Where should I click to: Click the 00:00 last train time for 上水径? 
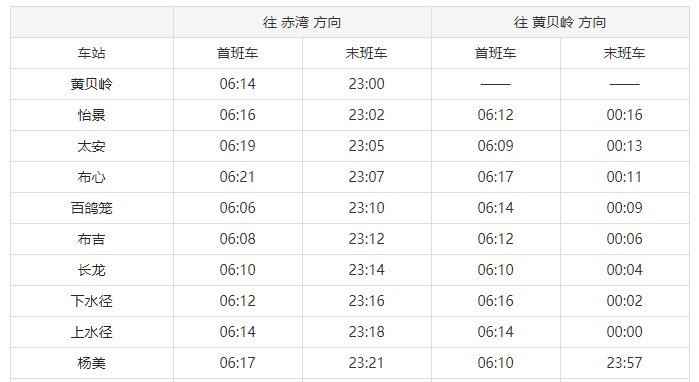pyautogui.click(x=625, y=332)
